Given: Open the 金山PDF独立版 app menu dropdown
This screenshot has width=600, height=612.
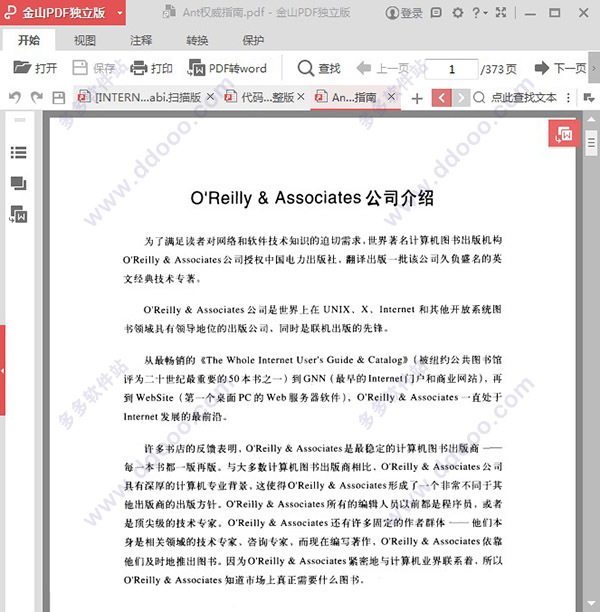Looking at the screenshot, I should click(x=120, y=12).
